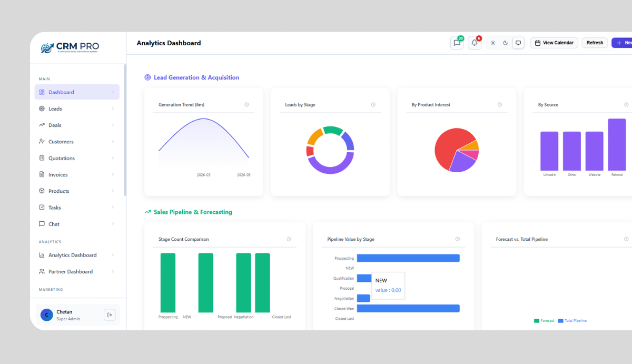This screenshot has height=364, width=632.
Task: Click the Linkedin bar in By Source chart
Action: tap(549, 151)
